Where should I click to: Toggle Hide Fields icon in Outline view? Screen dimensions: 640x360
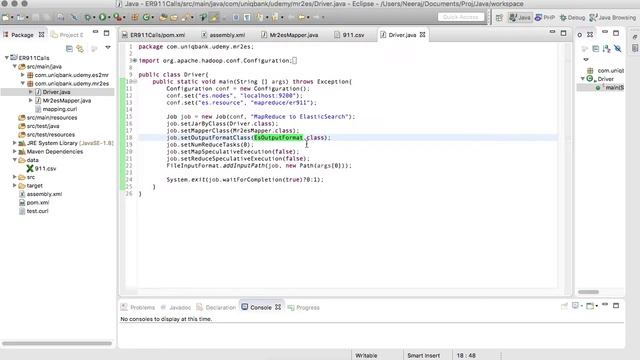click(618, 49)
